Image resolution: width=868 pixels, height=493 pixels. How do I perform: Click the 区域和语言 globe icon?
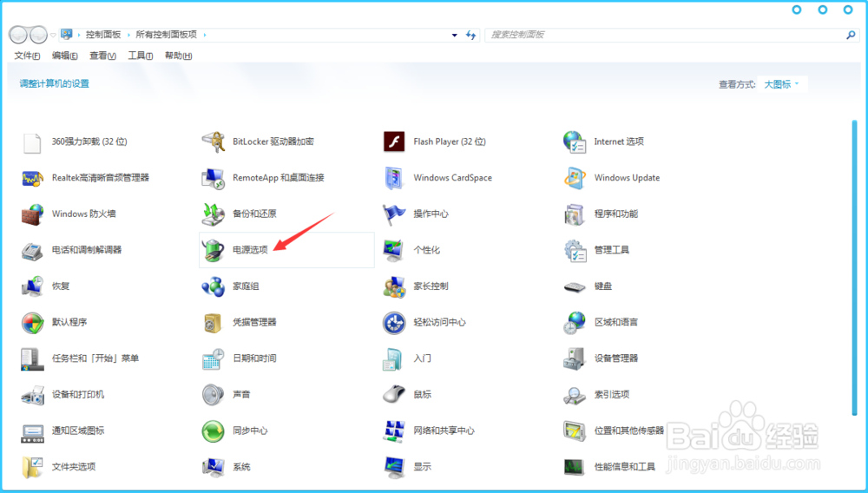(575, 323)
